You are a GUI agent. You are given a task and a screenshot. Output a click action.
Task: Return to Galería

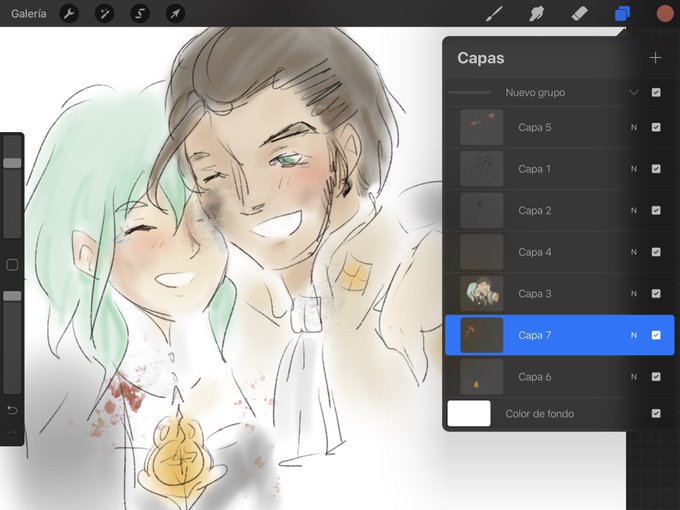[29, 14]
